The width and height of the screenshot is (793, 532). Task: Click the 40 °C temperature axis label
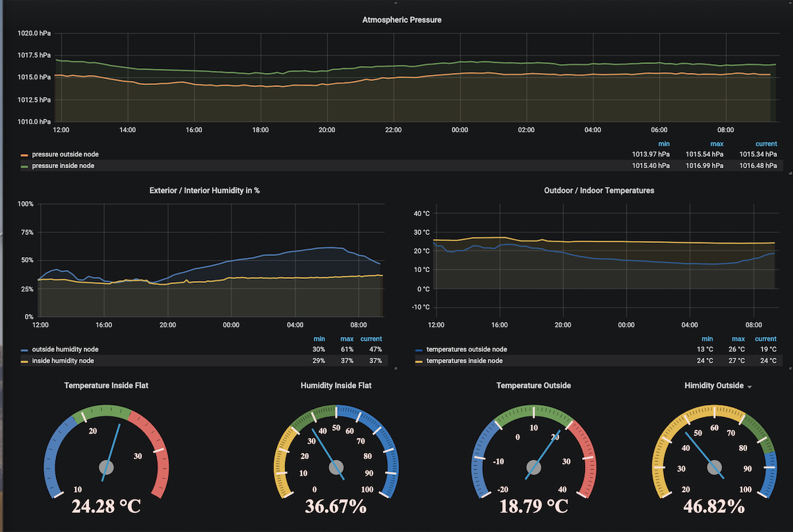pyautogui.click(x=421, y=213)
